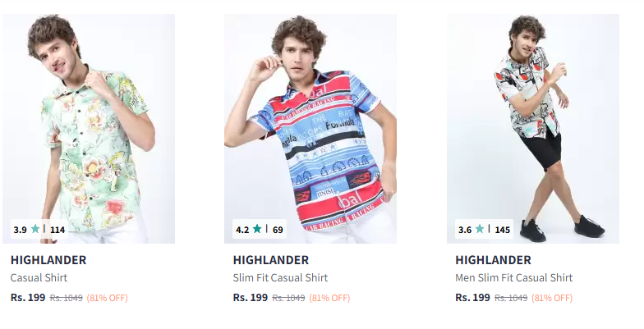Click 114 review count on first shirt
644x329 pixels.
point(57,230)
